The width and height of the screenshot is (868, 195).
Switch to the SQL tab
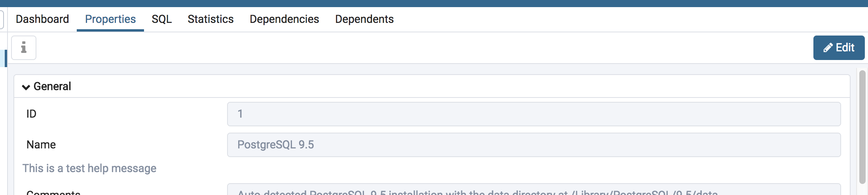(x=162, y=19)
